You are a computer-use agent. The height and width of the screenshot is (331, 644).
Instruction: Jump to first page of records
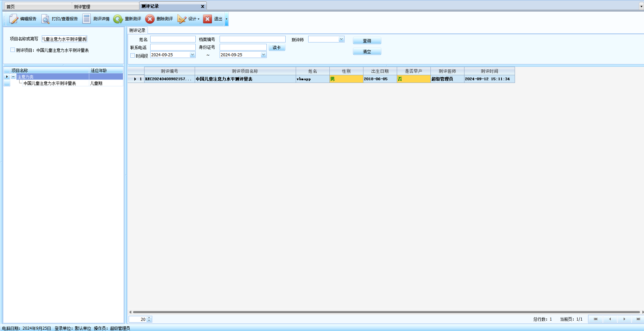[x=595, y=319]
